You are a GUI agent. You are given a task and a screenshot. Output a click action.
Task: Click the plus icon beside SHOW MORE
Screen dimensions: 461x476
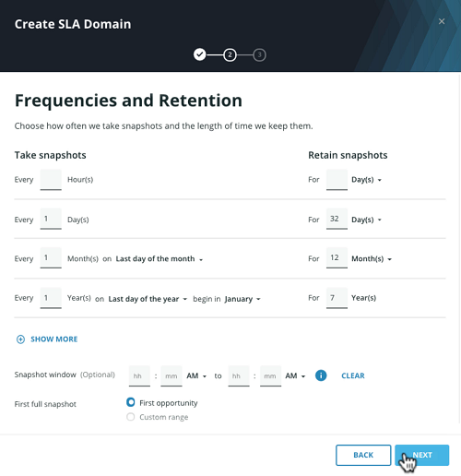coord(20,339)
